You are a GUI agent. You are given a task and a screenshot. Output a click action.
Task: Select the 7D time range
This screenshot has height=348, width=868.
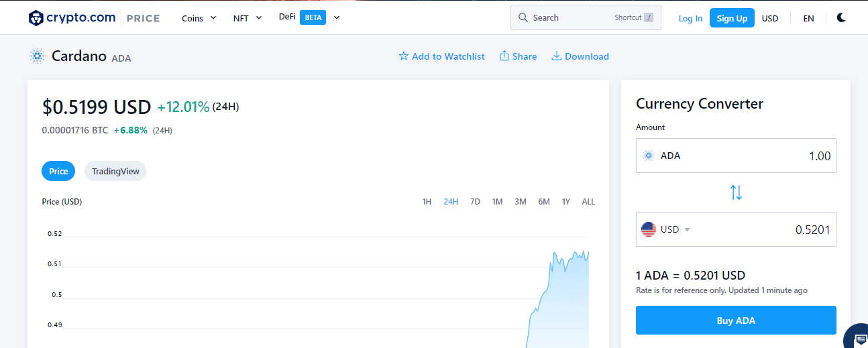point(475,202)
